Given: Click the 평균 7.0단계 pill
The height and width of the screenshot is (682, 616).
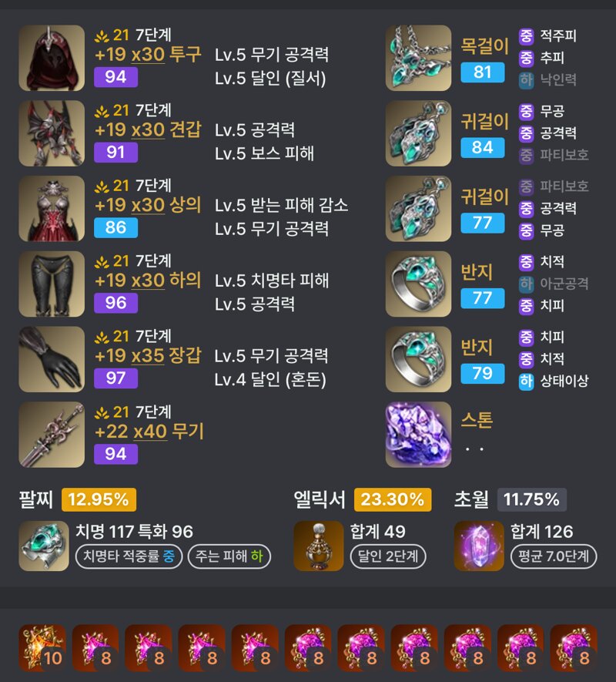Looking at the screenshot, I should point(554,556).
